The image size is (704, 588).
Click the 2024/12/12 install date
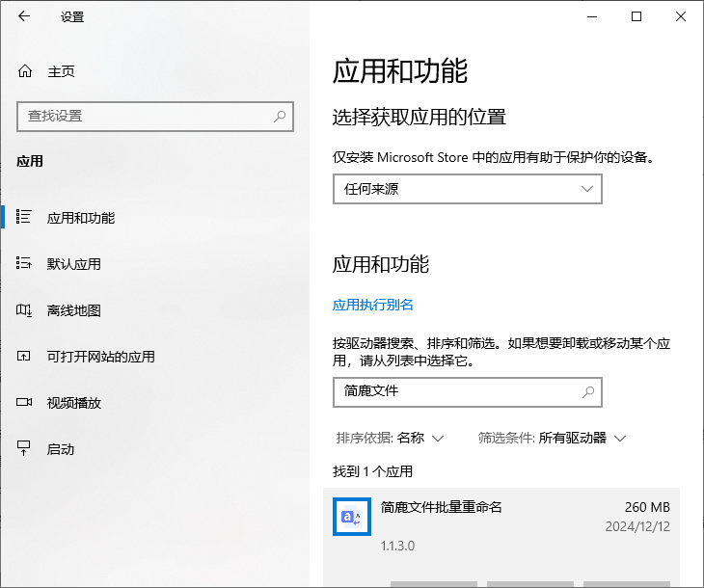click(x=637, y=526)
